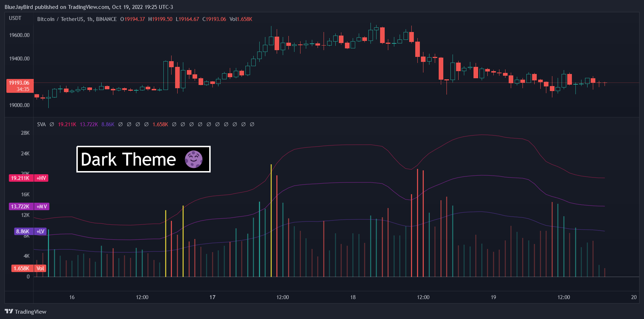Viewport: 644px width, 319px height.
Task: Click the red 19.211K SVA legend value
Action: pos(67,124)
